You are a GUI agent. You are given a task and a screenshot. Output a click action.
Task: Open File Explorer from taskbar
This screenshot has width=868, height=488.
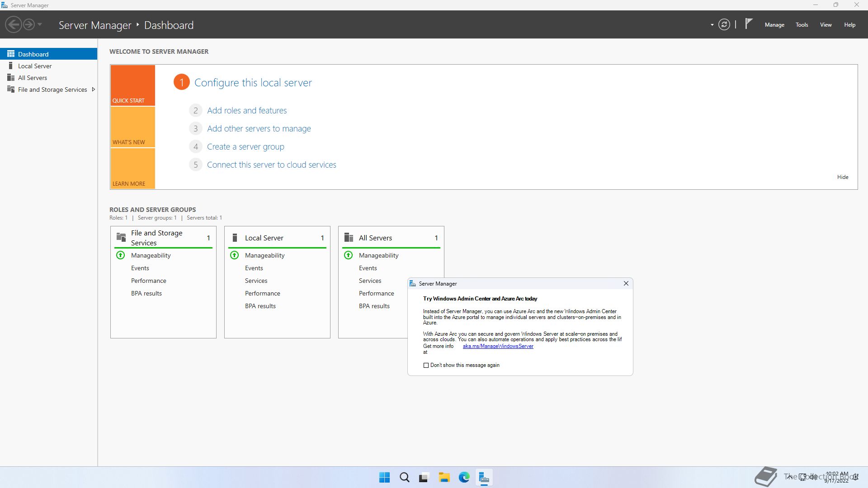click(444, 477)
